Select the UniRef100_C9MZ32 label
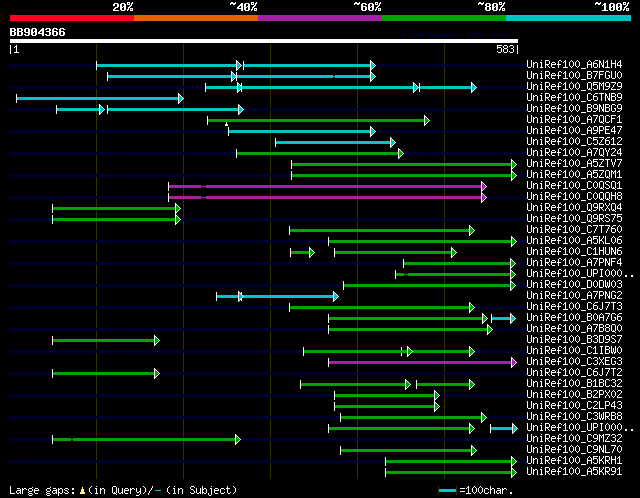The height and width of the screenshot is (498, 640). pyautogui.click(x=574, y=439)
